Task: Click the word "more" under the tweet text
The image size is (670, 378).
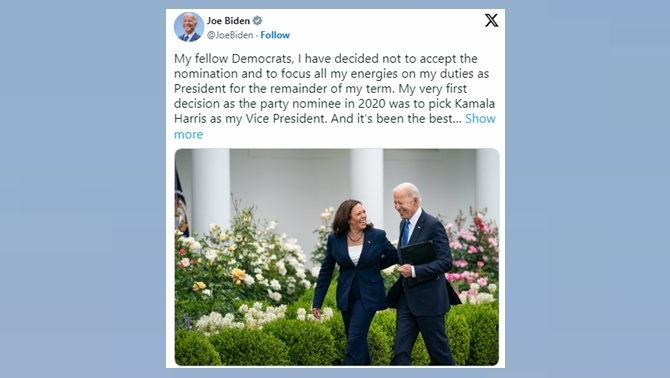Action: [x=188, y=135]
